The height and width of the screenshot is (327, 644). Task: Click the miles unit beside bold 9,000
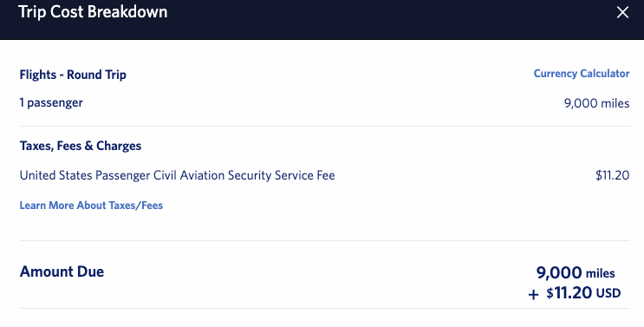coord(600,273)
